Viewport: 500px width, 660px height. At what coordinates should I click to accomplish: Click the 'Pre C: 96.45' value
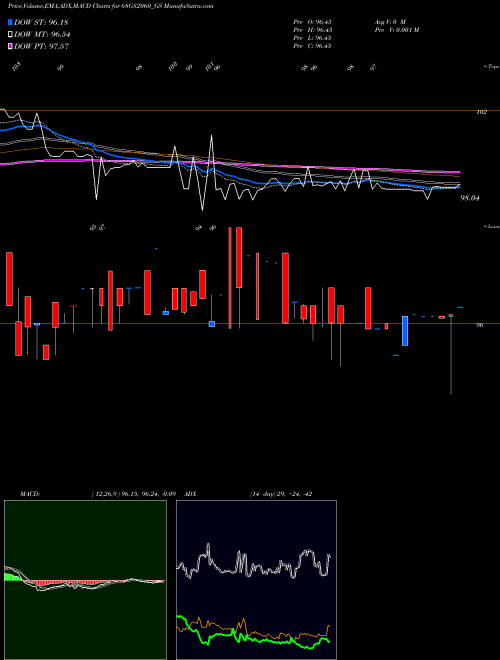tap(313, 46)
